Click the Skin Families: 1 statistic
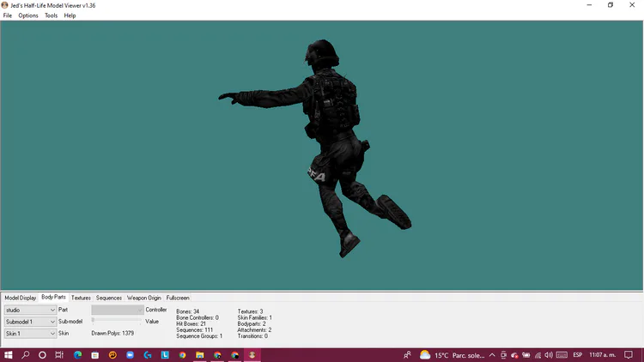 coord(254,317)
